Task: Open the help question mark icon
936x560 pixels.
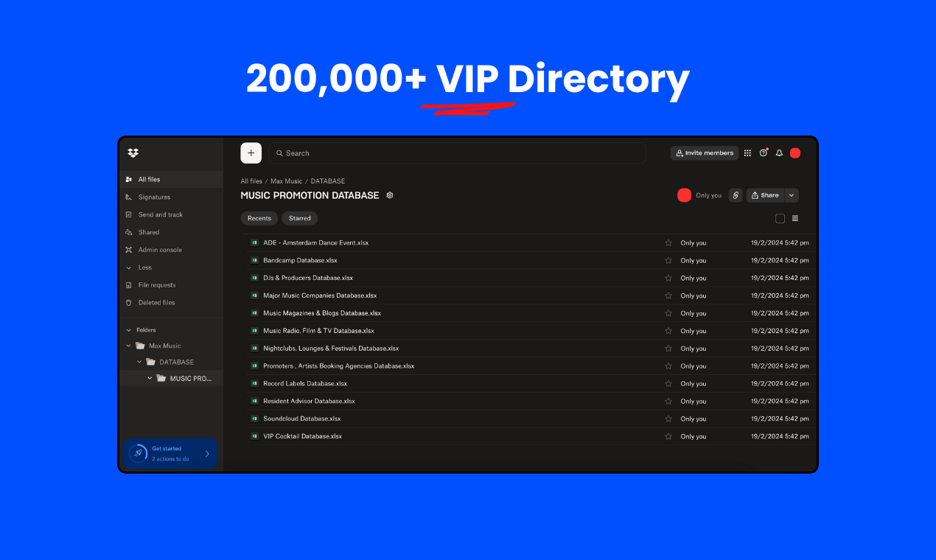Action: tap(764, 153)
